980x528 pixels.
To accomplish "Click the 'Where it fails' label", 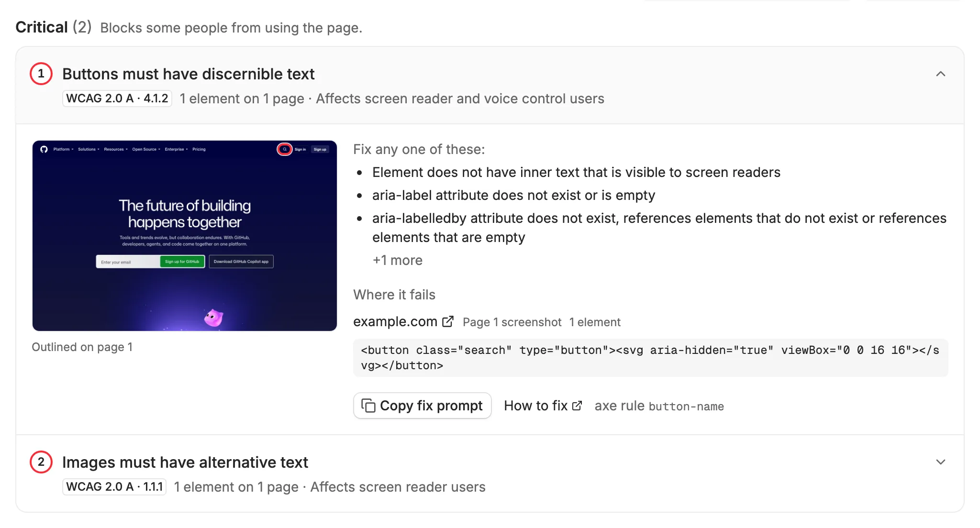I will coord(394,295).
